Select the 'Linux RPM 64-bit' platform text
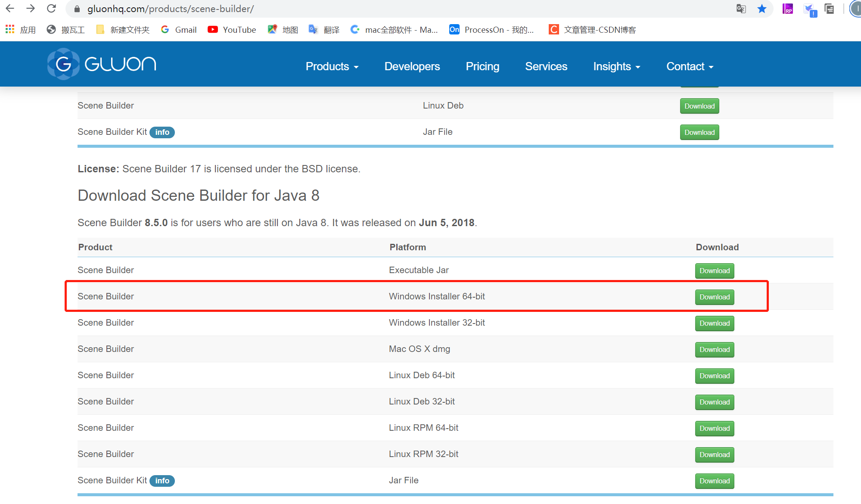Image resolution: width=861 pixels, height=504 pixels. [x=423, y=428]
